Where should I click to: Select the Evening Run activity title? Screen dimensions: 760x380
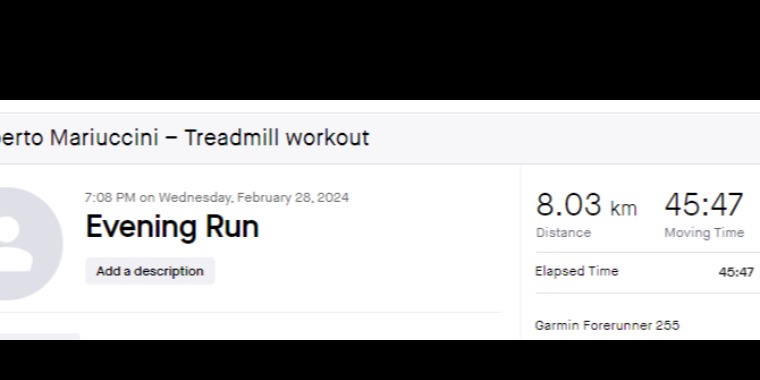(x=172, y=226)
